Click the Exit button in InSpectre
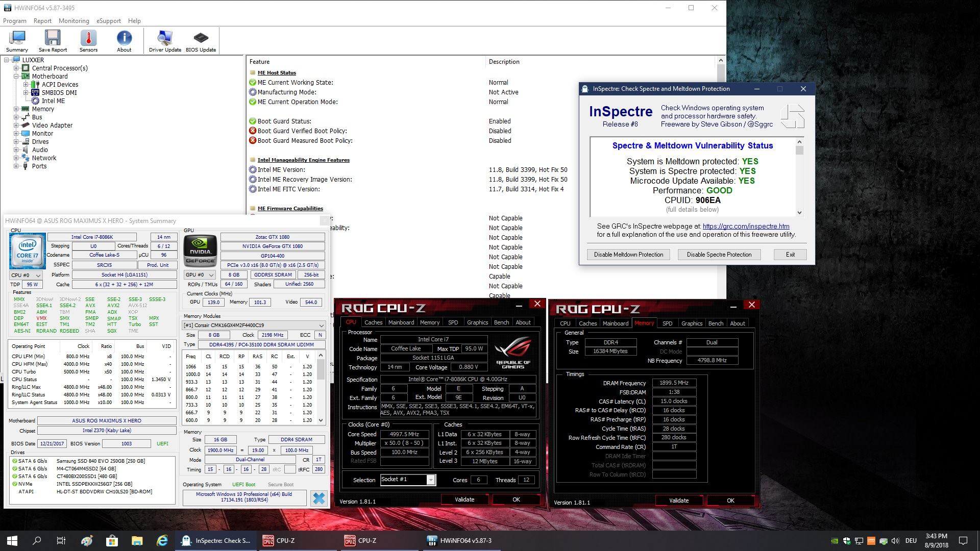The height and width of the screenshot is (551, 980). pyautogui.click(x=790, y=255)
